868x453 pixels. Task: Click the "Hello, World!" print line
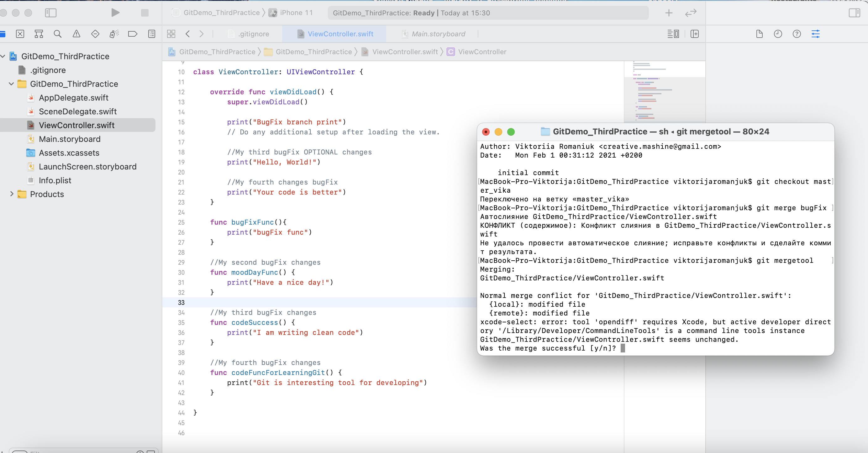tap(273, 162)
